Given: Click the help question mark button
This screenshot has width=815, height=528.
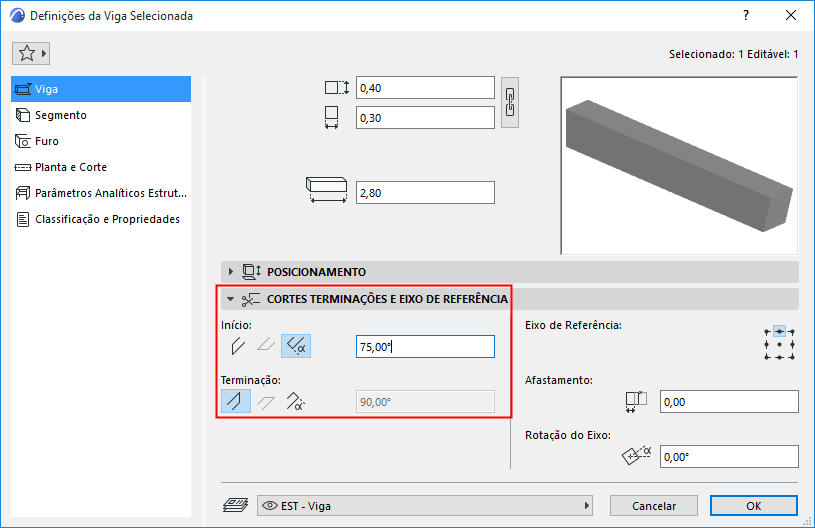Looking at the screenshot, I should pos(746,16).
